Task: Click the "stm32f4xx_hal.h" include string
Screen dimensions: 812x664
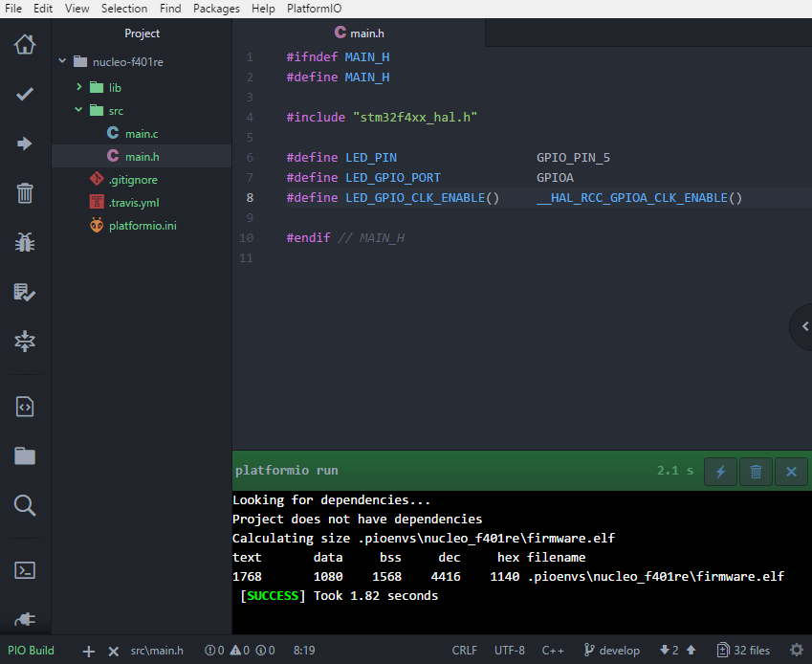Action: (415, 117)
